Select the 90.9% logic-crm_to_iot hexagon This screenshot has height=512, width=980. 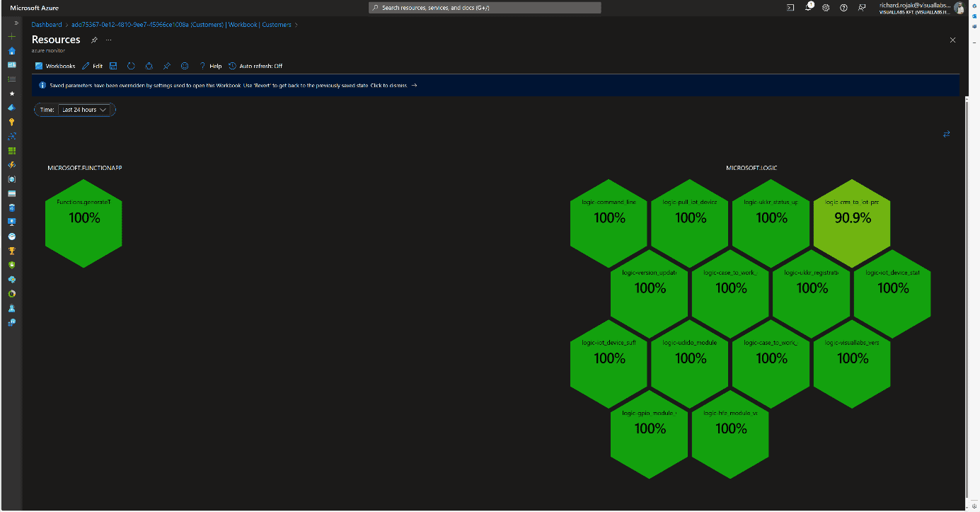tap(852, 223)
